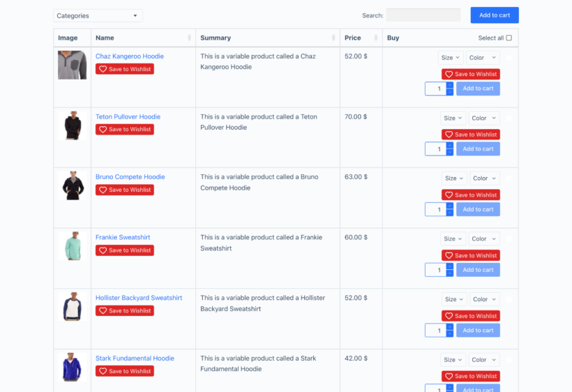The height and width of the screenshot is (392, 572).
Task: Open Color dropdown for Bruno Compete Hoodie
Action: coord(484,179)
